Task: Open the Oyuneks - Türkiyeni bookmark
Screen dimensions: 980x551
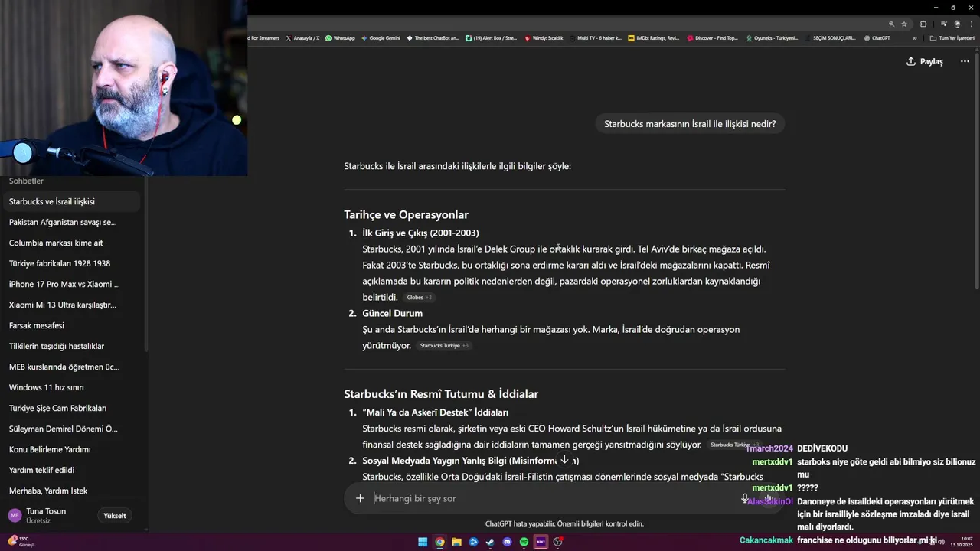Action: [x=771, y=37]
